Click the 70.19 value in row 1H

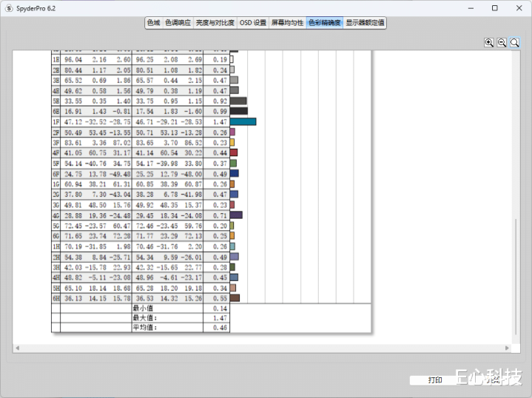[73, 246]
